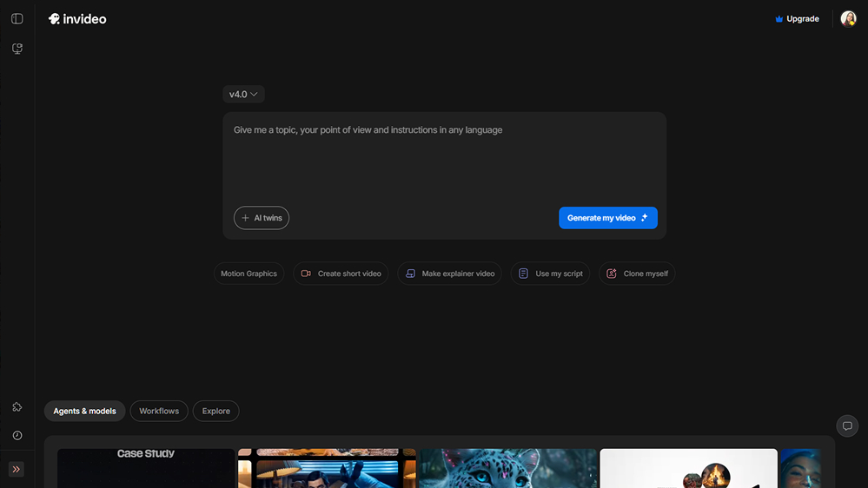Open the Explore tab

[215, 411]
